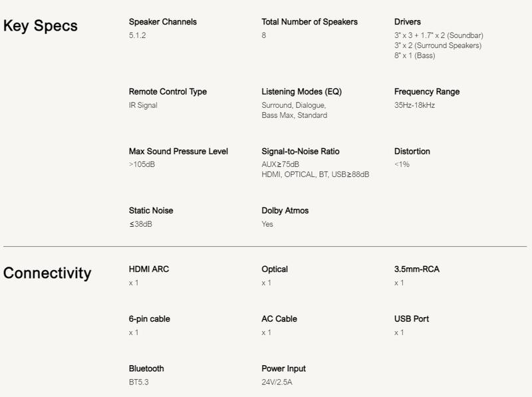Click the 3.5mm-RCA label
532x397 pixels.
coord(416,269)
